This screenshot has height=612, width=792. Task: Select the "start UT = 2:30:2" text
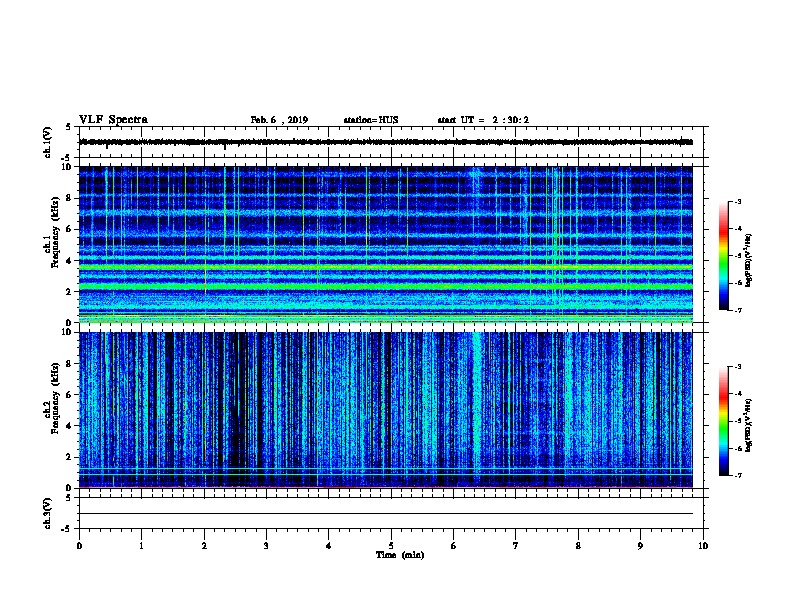tap(483, 120)
